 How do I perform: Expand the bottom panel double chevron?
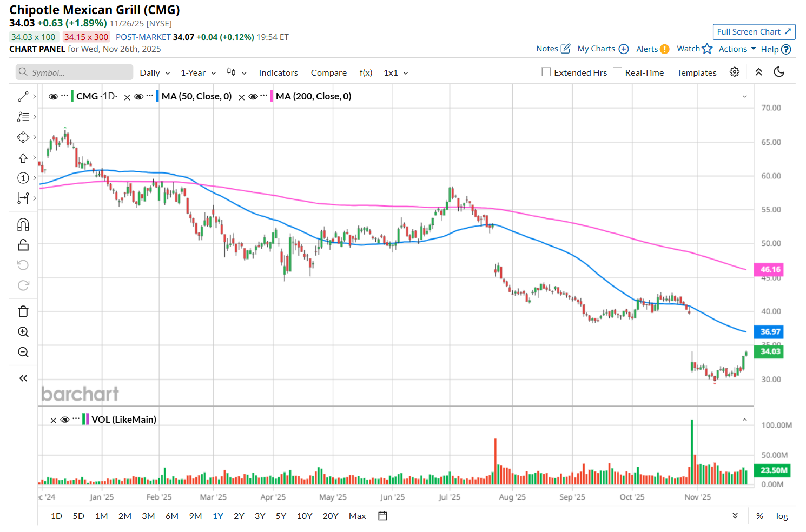pos(735,516)
